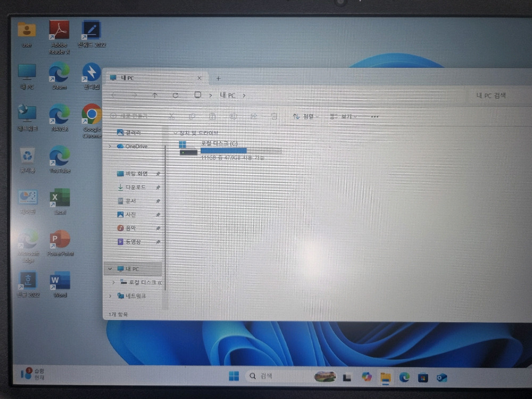
Task: Open the PowerPoint desktop shortcut
Action: (60, 243)
